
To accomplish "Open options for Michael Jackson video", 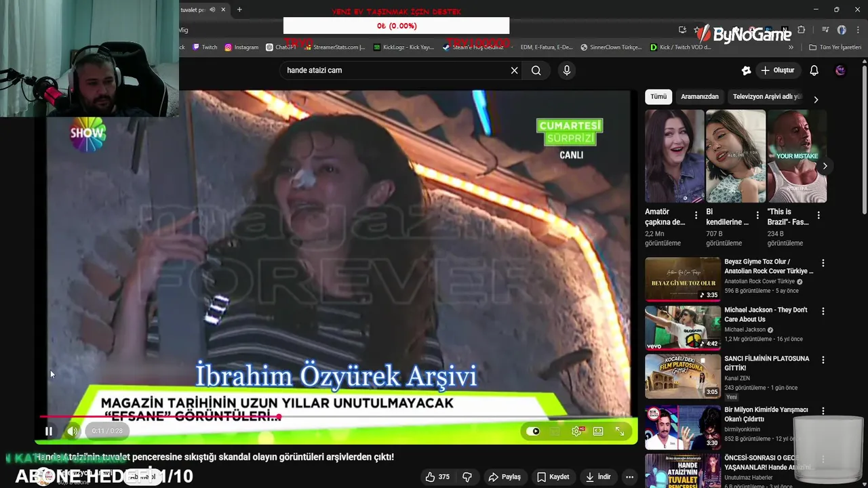I will pos(823,311).
